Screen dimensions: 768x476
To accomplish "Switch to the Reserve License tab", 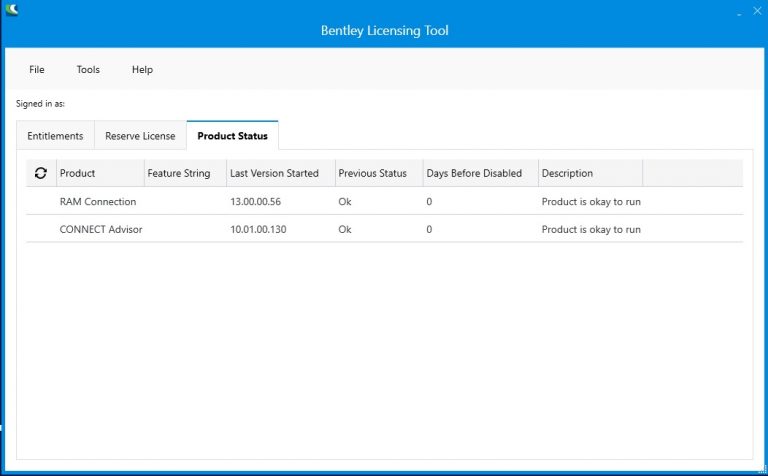I will [140, 136].
